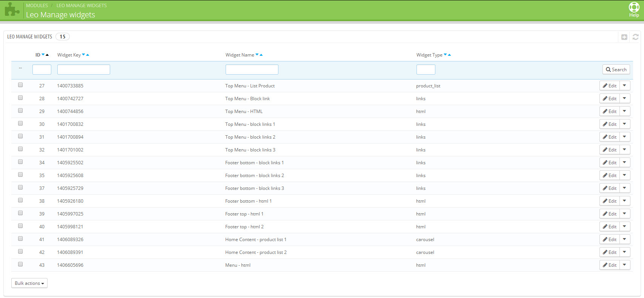Edit widget Footer bottom - block links 1

(x=610, y=163)
